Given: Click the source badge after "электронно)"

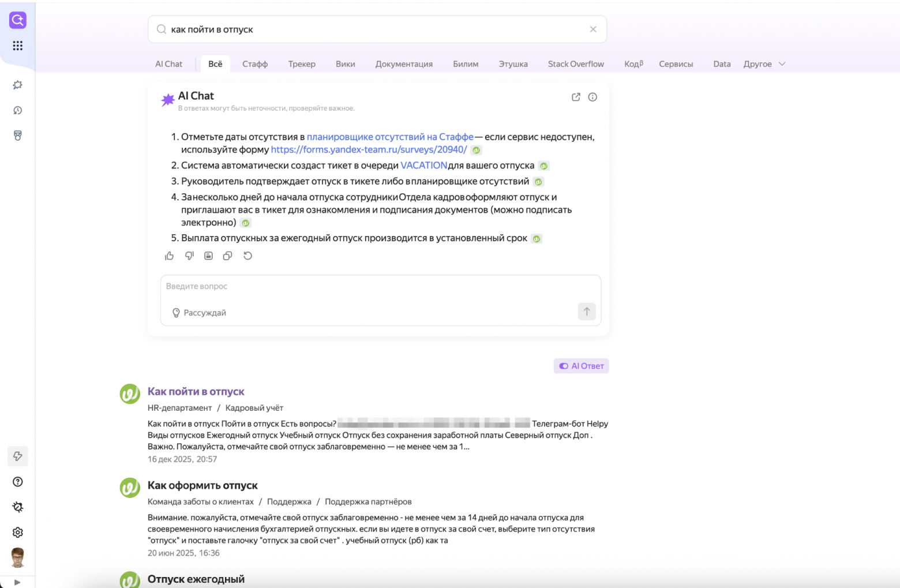Looking at the screenshot, I should coord(246,223).
